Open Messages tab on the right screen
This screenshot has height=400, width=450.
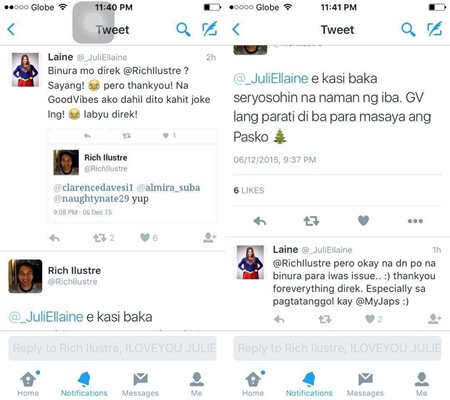[365, 384]
